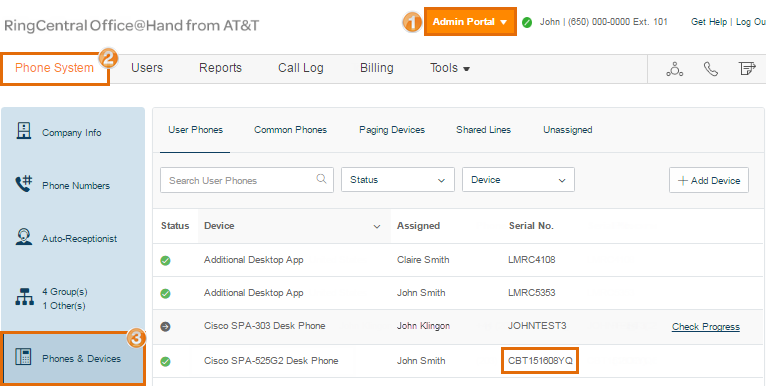This screenshot has height=386, width=766.
Task: Open the Device filter dropdown
Action: (518, 180)
